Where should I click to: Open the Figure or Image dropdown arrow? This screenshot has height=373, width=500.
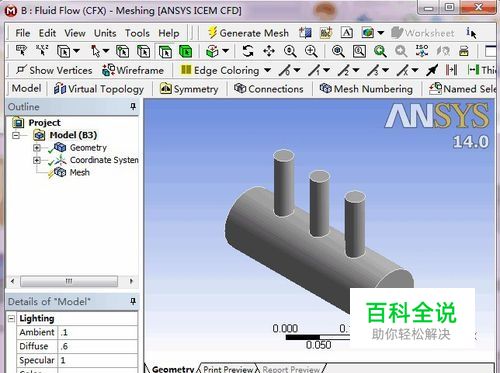(x=380, y=33)
